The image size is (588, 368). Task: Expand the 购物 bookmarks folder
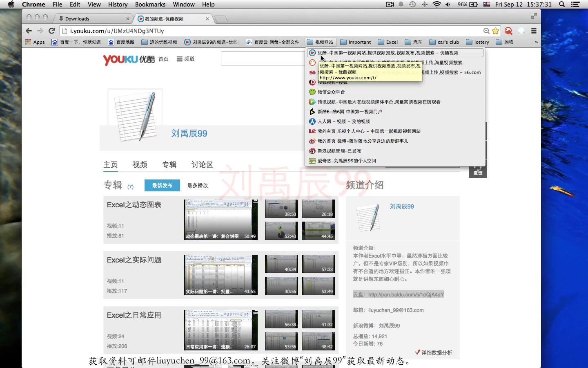[x=504, y=42]
